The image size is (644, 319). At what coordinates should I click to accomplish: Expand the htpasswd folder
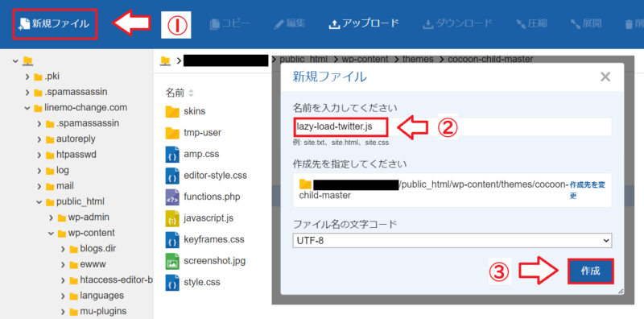(x=39, y=155)
